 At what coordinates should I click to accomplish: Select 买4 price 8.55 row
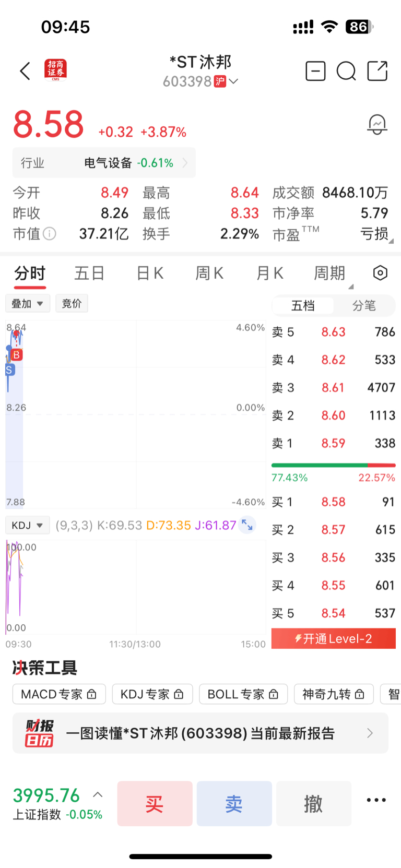(x=334, y=585)
